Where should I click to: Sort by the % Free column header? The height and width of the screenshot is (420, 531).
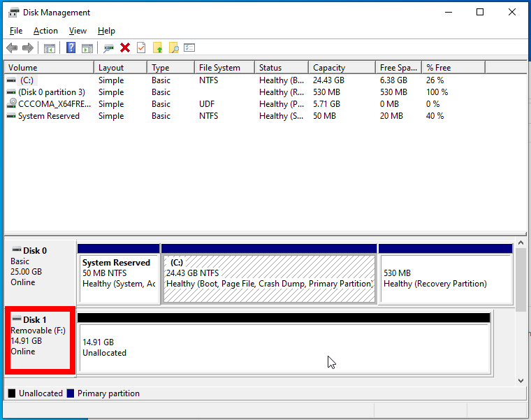click(x=453, y=67)
